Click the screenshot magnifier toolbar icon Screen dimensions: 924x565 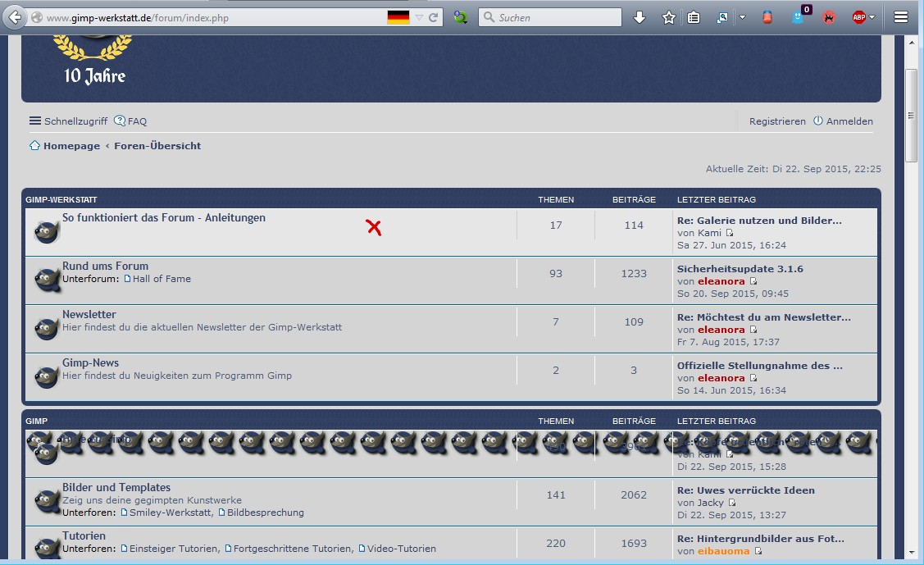pyautogui.click(x=721, y=18)
